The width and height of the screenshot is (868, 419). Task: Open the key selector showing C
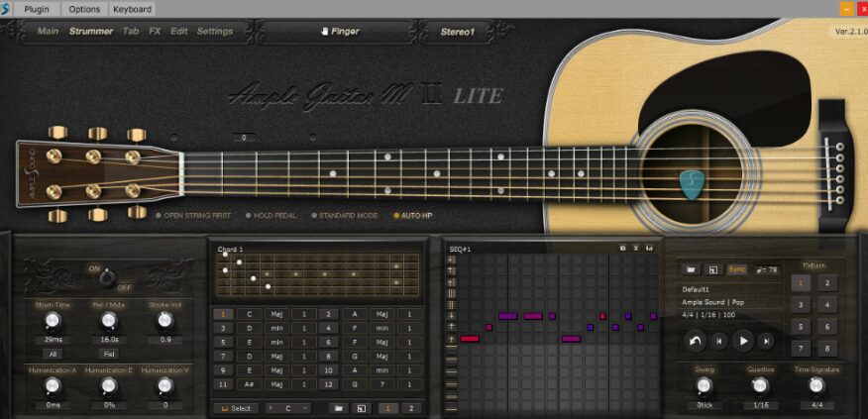[289, 407]
